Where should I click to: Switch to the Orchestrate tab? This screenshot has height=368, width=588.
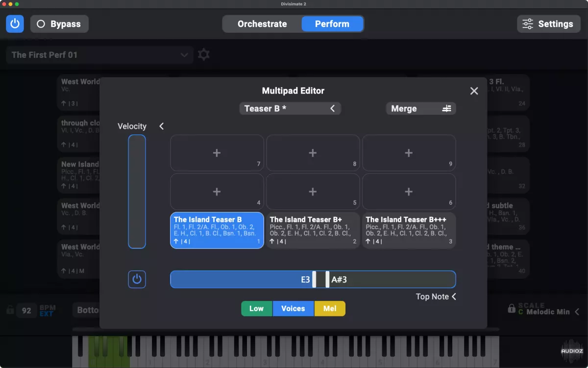click(x=262, y=24)
